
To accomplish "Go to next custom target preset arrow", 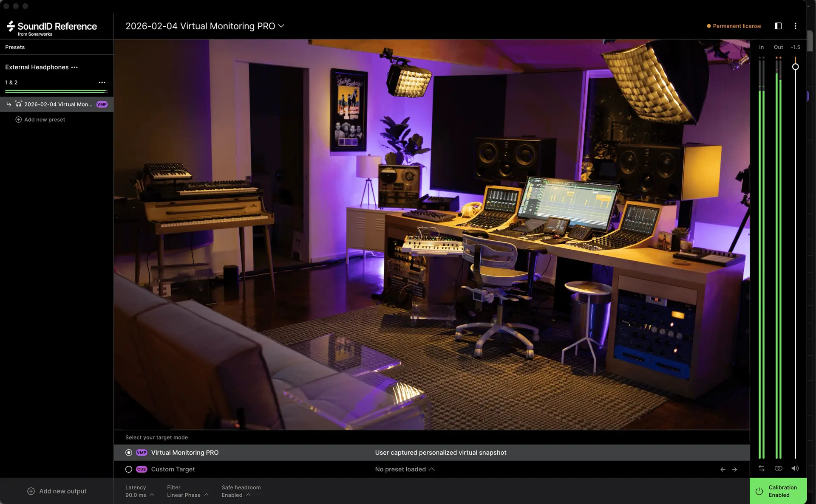I will coord(734,470).
